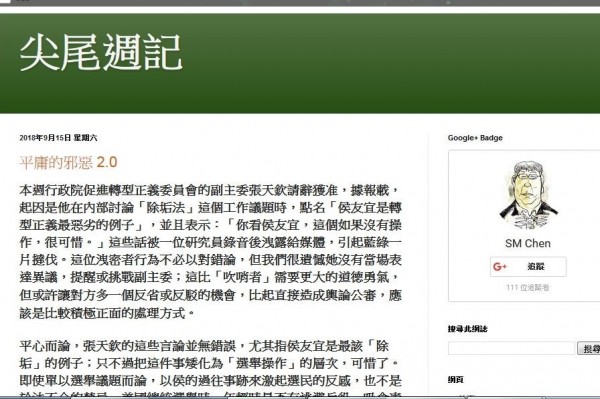Click the SM Chen profile caricature
Image resolution: width=600 pixels, height=399 pixels.
[528, 195]
